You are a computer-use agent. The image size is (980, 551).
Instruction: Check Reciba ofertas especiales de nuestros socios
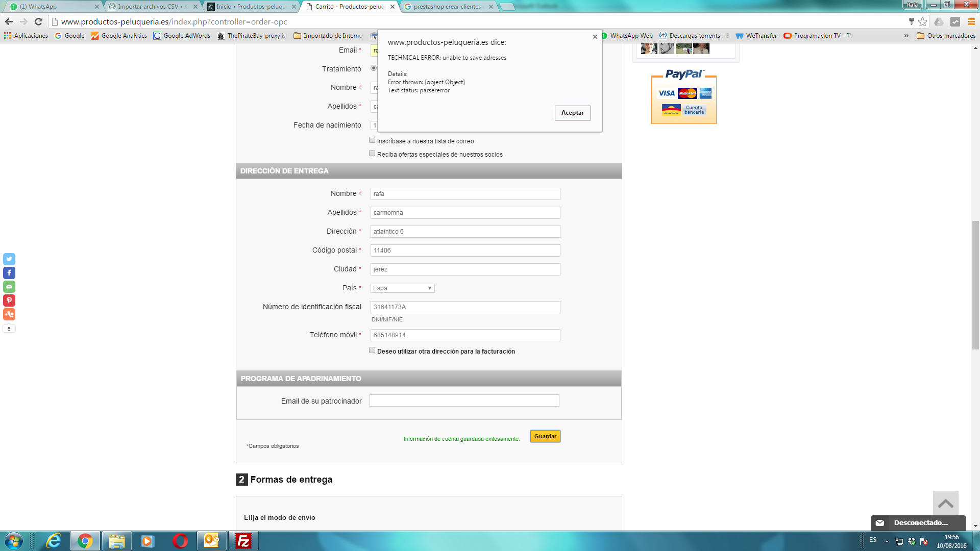click(372, 154)
